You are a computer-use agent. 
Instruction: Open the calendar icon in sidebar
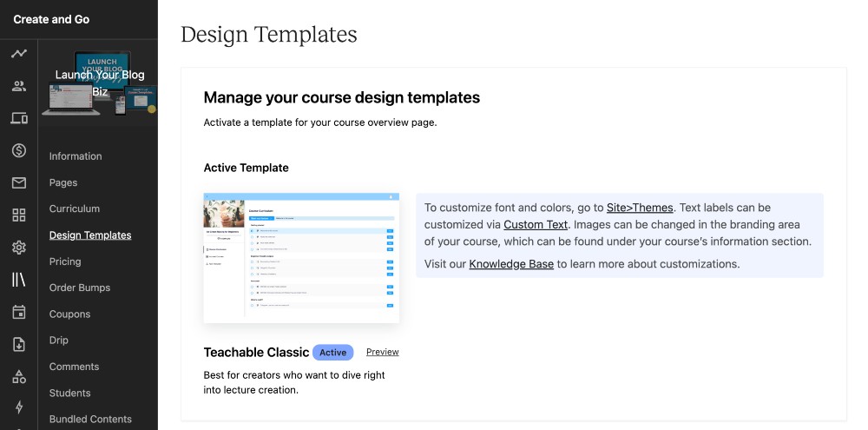(18, 312)
